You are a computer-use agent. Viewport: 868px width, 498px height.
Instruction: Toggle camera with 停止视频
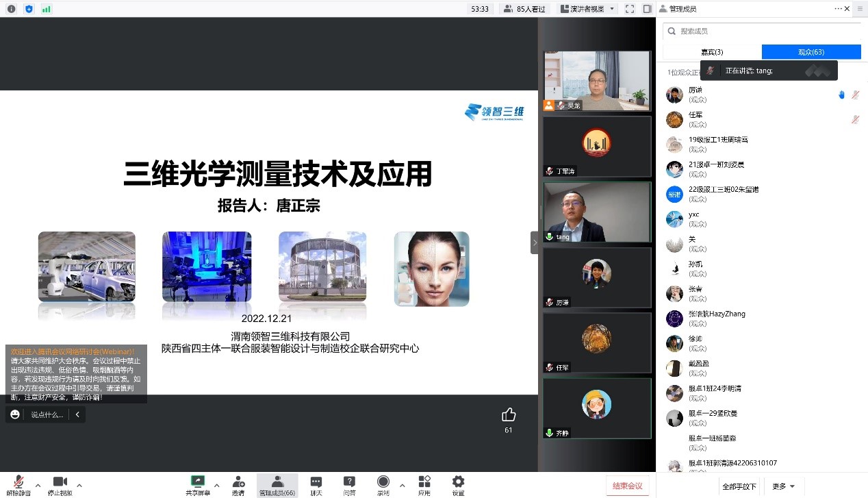pos(60,484)
